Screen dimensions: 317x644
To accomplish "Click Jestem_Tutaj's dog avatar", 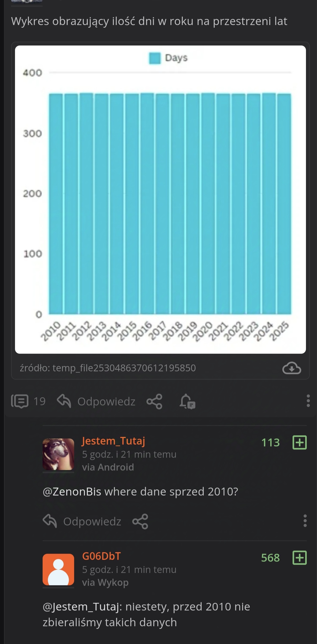I will tap(58, 454).
